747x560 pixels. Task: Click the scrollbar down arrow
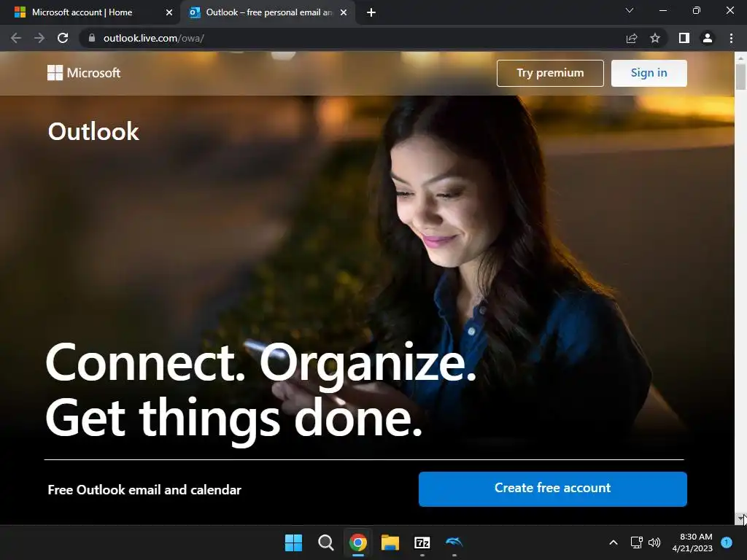pos(740,518)
